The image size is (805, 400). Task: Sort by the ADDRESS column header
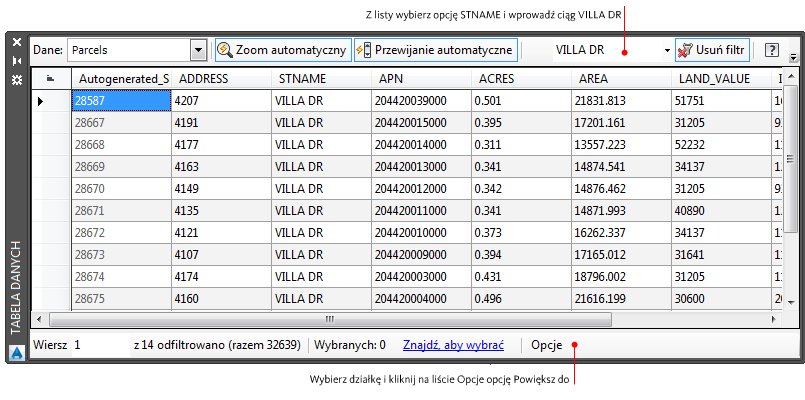point(221,79)
